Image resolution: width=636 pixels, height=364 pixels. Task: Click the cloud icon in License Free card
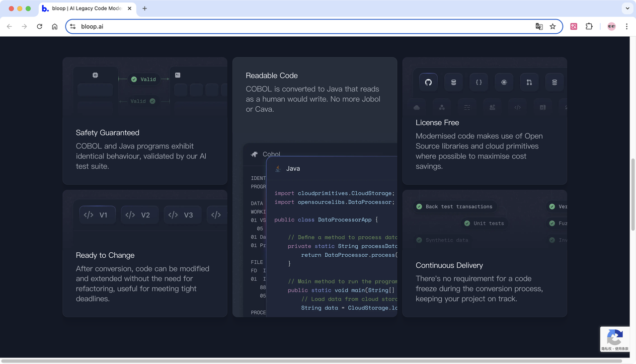(x=416, y=107)
